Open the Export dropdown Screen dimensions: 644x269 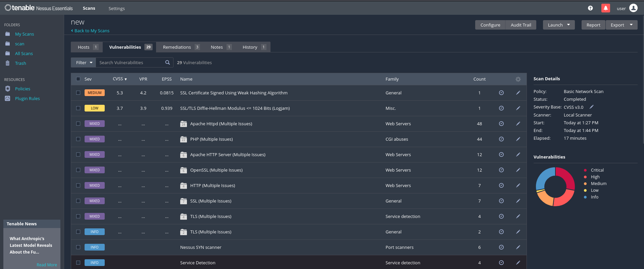click(622, 25)
